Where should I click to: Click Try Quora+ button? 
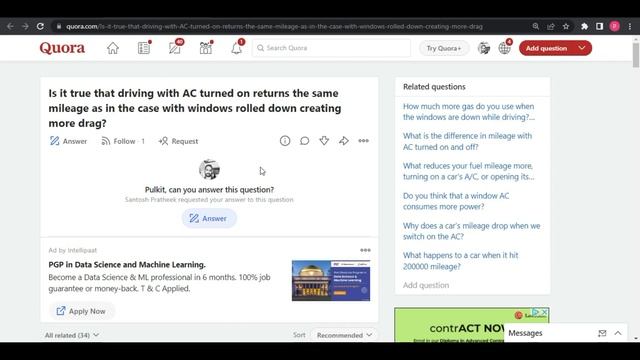(444, 48)
